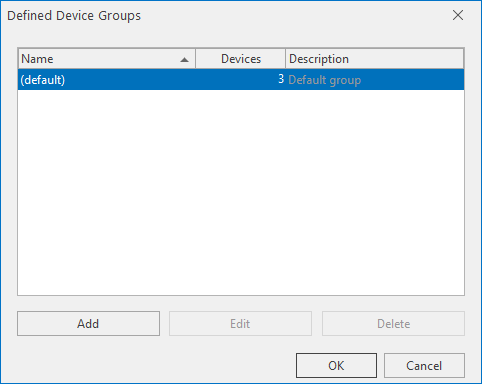This screenshot has width=482, height=384.
Task: Click the Description column header
Action: click(375, 59)
